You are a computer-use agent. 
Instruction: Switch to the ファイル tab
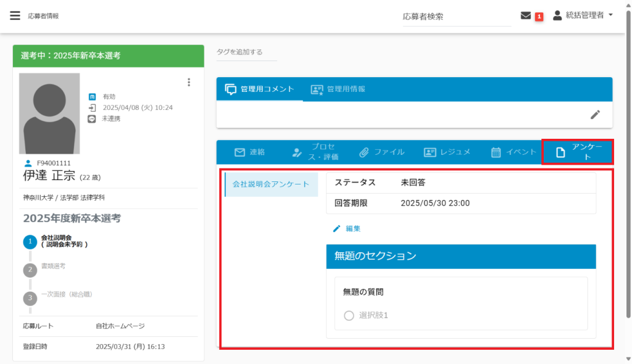click(x=381, y=152)
